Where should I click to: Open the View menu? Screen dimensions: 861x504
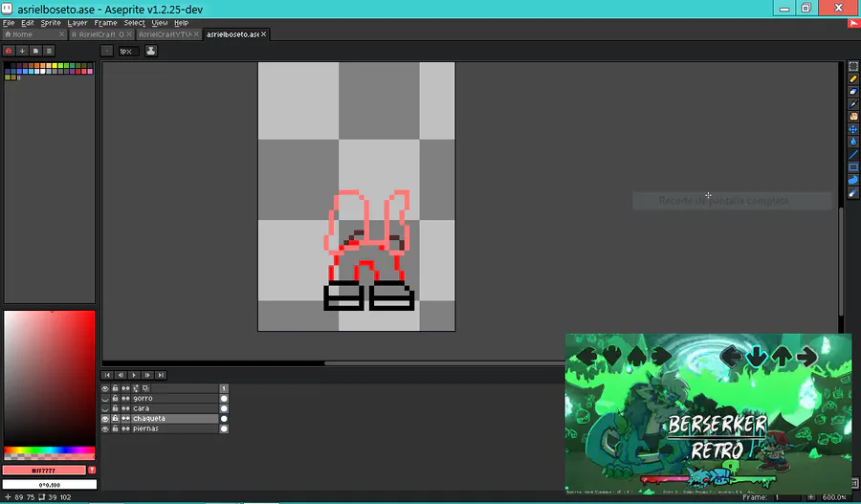(x=159, y=23)
